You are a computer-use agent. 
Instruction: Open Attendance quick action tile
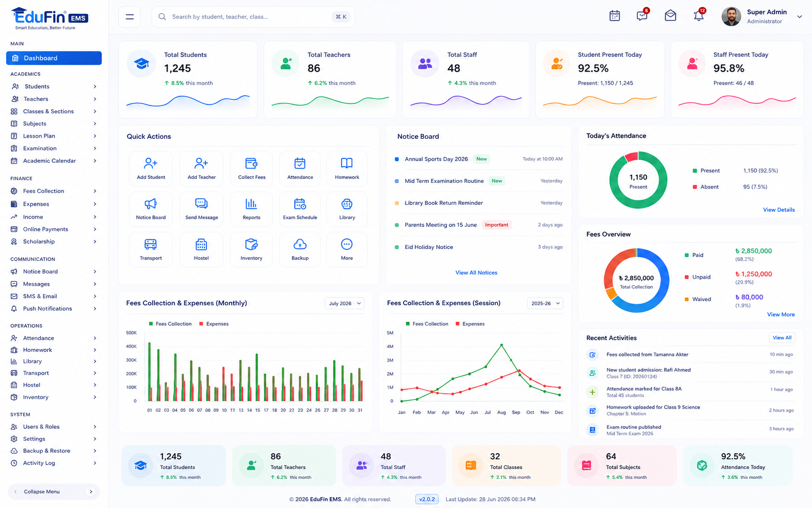pos(300,168)
